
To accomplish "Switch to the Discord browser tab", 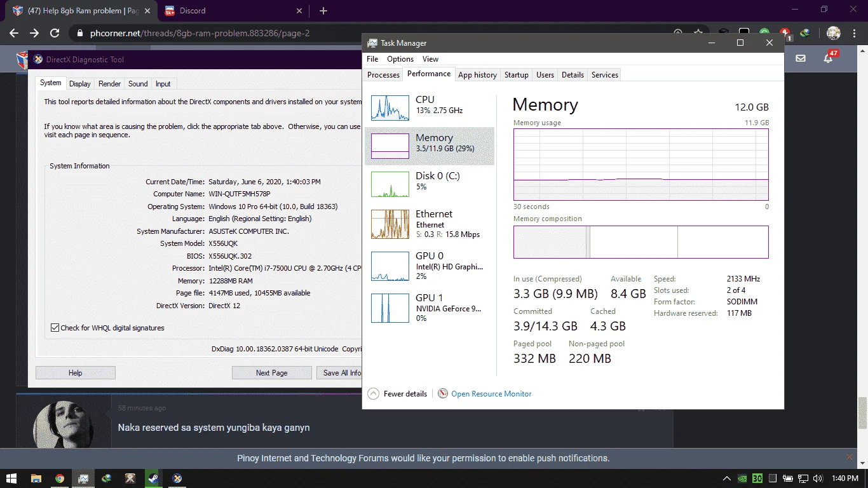I will click(233, 11).
